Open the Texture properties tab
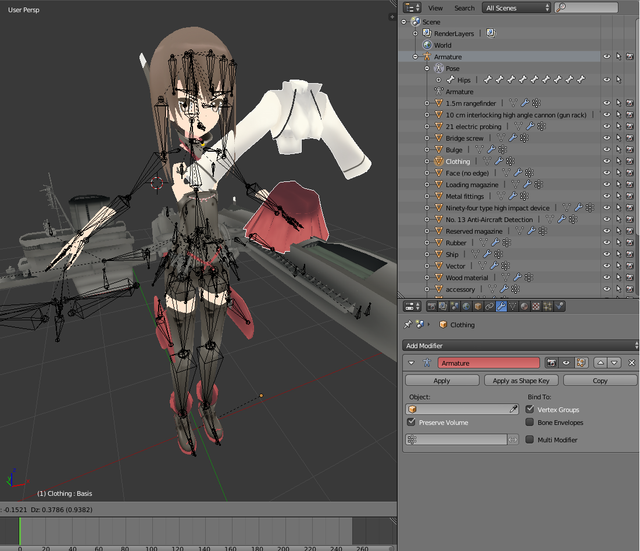This screenshot has height=551, width=640. click(x=536, y=306)
